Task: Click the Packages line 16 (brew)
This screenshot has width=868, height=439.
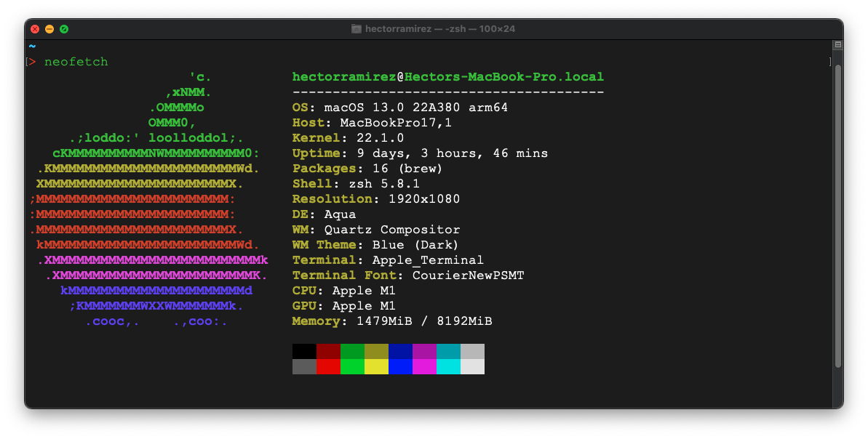Action: 367,169
